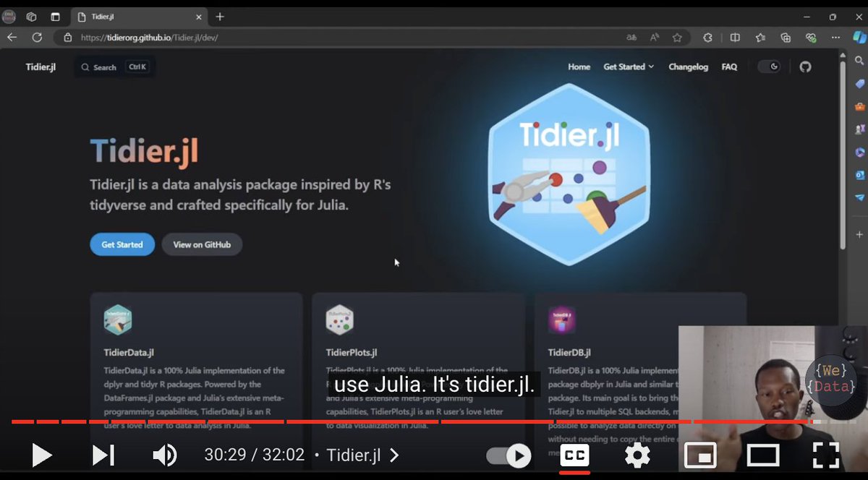This screenshot has width=868, height=480.
Task: Click the Edge sidebar shopping tag icon
Action: (859, 84)
